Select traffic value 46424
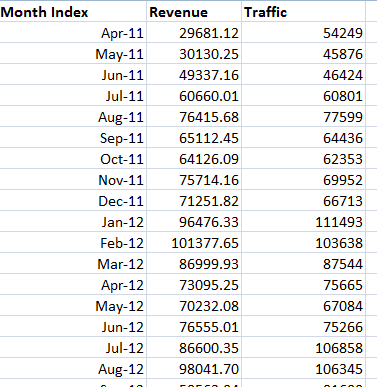This screenshot has height=387, width=377. click(303, 75)
